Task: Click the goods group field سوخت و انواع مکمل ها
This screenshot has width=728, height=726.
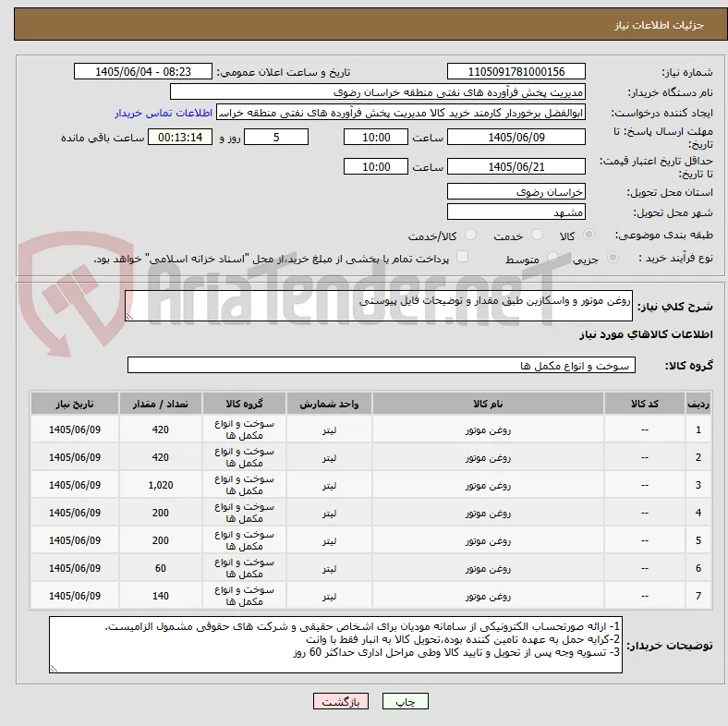Action: pos(382,365)
